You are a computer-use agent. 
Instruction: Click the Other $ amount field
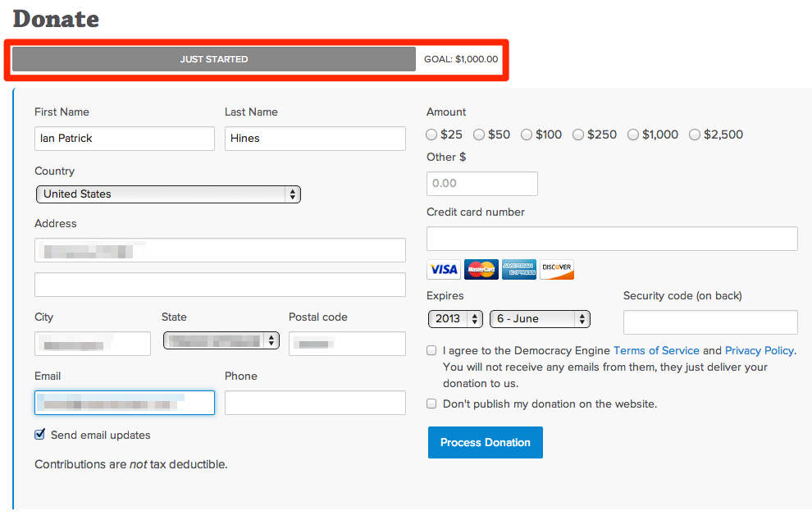click(482, 184)
